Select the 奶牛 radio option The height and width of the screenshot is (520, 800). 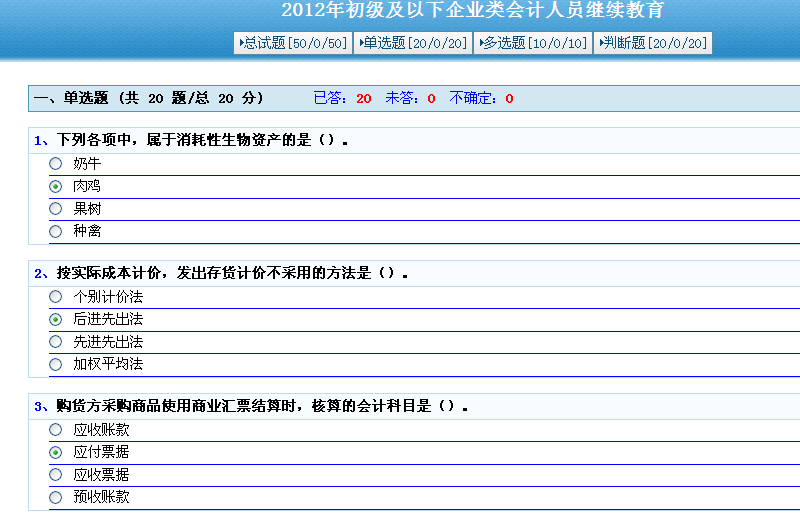click(56, 164)
